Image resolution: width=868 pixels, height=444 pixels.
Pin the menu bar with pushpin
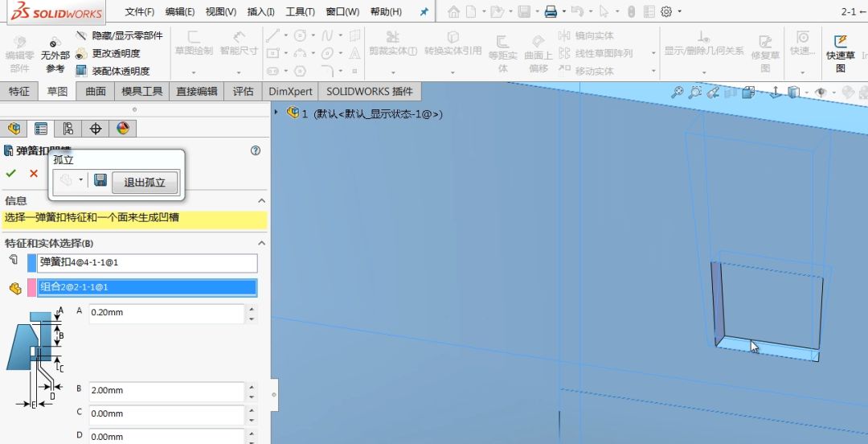coord(424,11)
